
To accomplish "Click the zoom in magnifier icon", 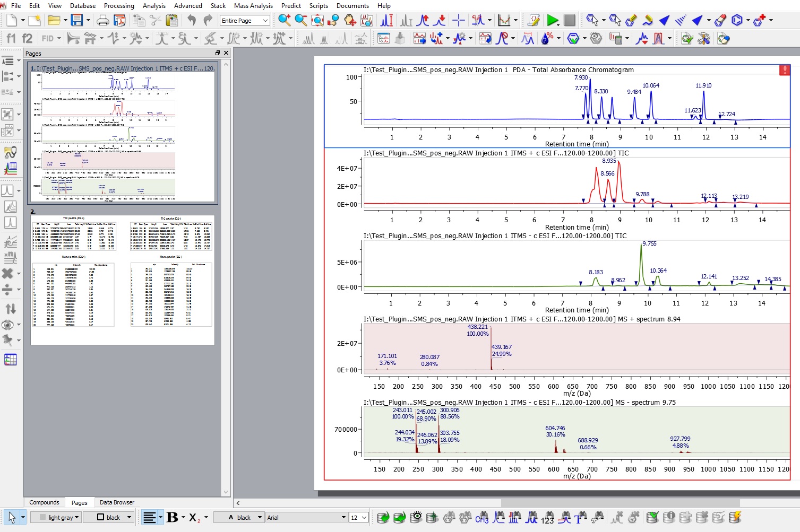I will coord(284,20).
